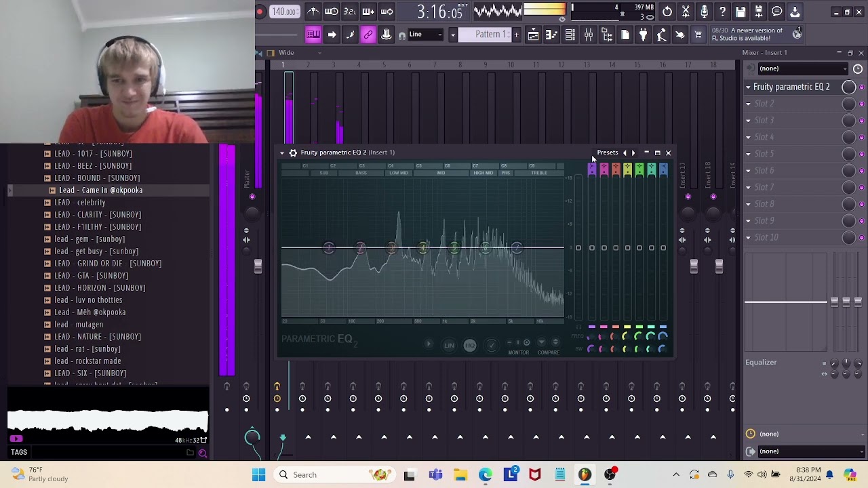
Task: Expand the Slot 2 arrow in the mixer
Action: click(x=749, y=104)
